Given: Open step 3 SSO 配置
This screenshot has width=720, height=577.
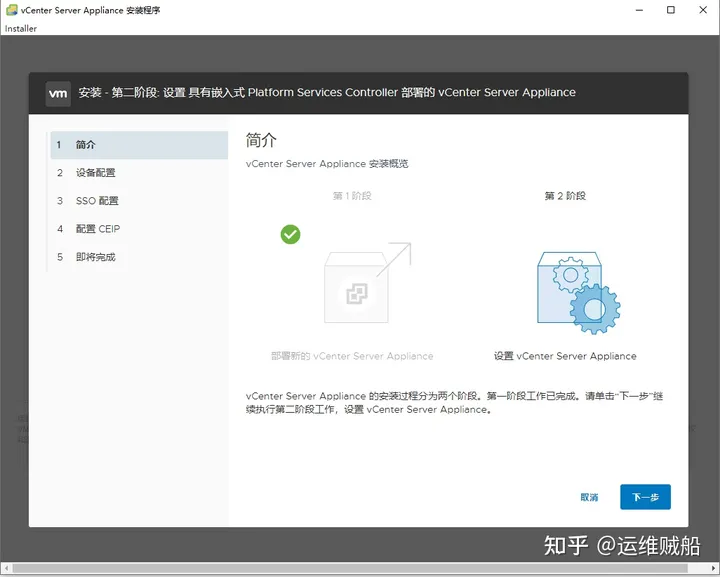Looking at the screenshot, I should pyautogui.click(x=96, y=201).
